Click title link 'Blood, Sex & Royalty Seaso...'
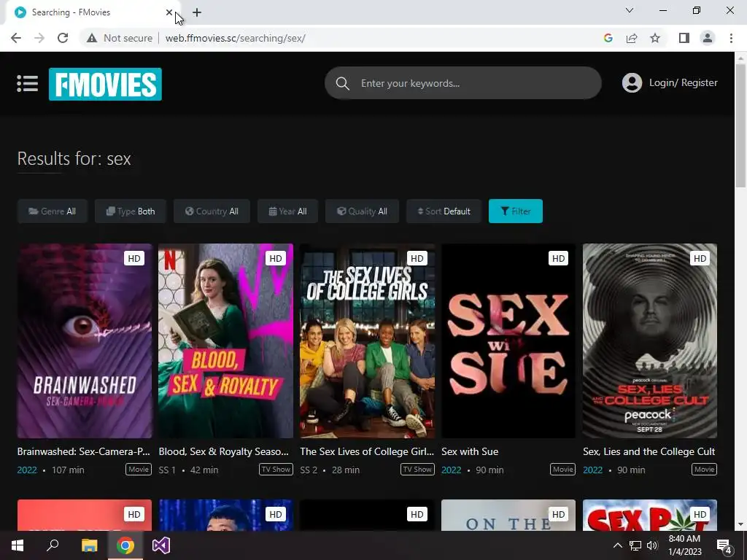This screenshot has height=560, width=747. [x=224, y=451]
